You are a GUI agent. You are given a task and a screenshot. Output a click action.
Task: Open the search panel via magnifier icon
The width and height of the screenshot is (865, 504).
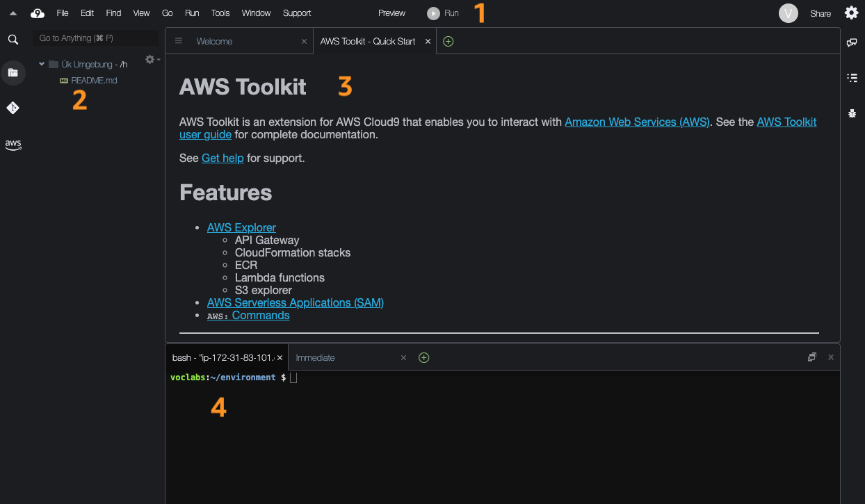13,39
